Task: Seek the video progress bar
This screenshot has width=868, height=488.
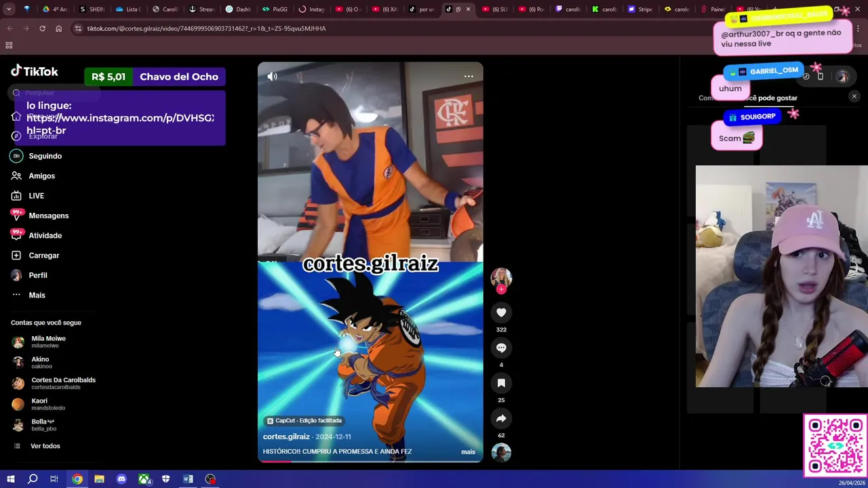Action: click(370, 462)
